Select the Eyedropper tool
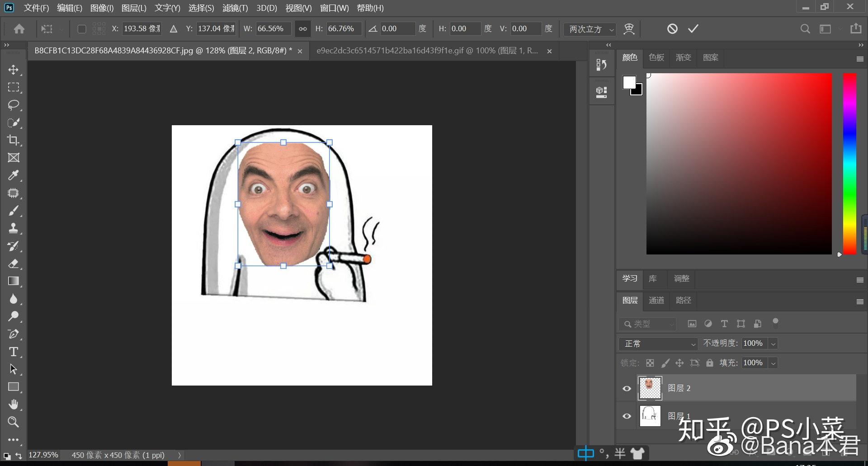The height and width of the screenshot is (466, 868). click(x=14, y=175)
